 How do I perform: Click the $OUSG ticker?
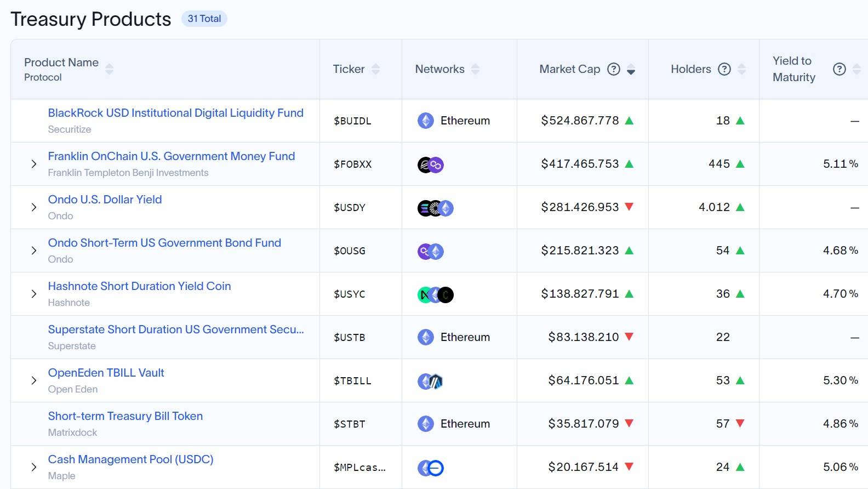[x=349, y=251]
